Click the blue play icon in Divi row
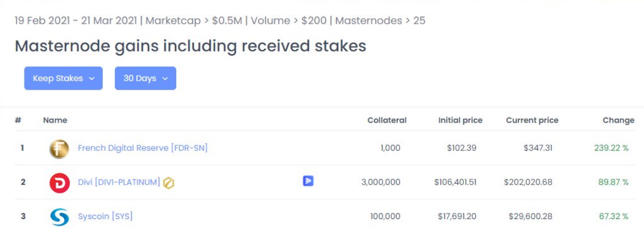Image resolution: width=644 pixels, height=239 pixels. pos(308,181)
